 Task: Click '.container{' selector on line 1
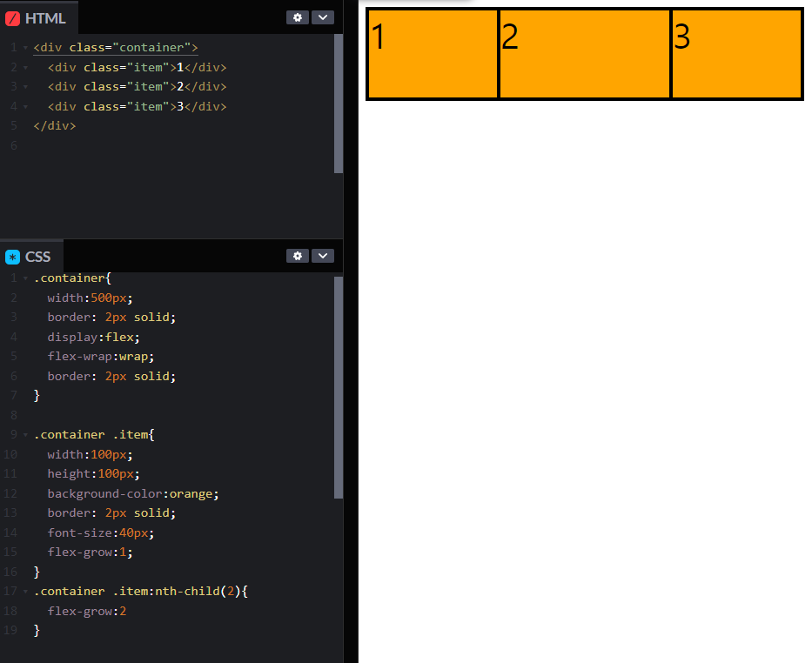coord(72,278)
